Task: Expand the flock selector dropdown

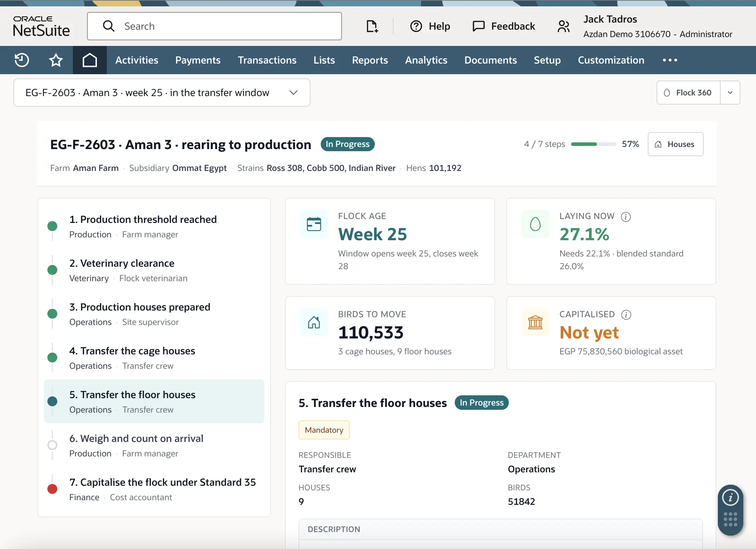Action: pyautogui.click(x=162, y=93)
